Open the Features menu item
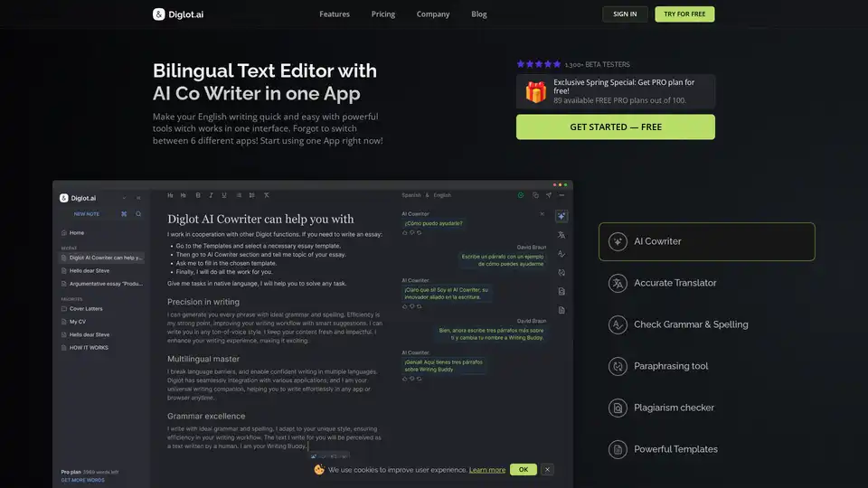The width and height of the screenshot is (868, 488). pyautogui.click(x=335, y=14)
